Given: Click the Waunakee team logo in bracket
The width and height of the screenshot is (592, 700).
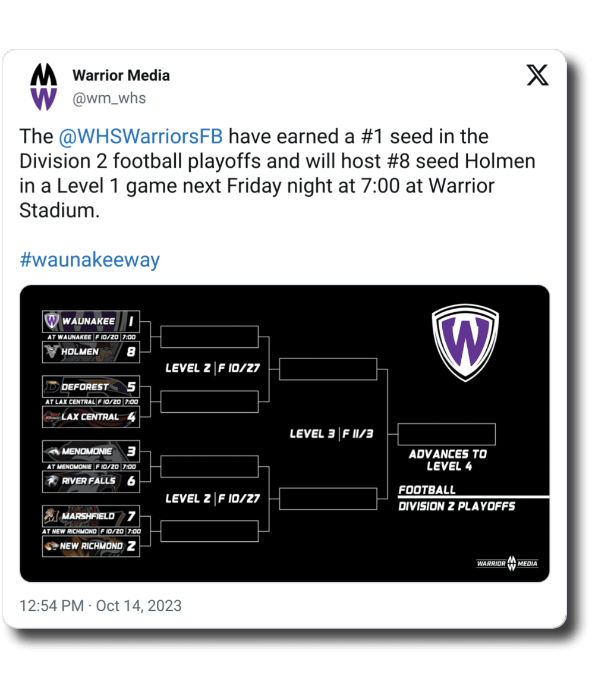Looking at the screenshot, I should click(51, 322).
